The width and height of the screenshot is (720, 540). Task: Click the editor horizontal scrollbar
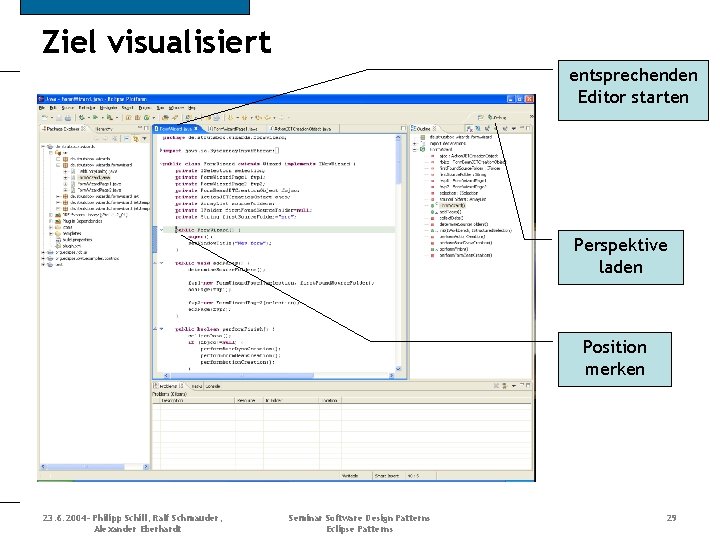[278, 375]
